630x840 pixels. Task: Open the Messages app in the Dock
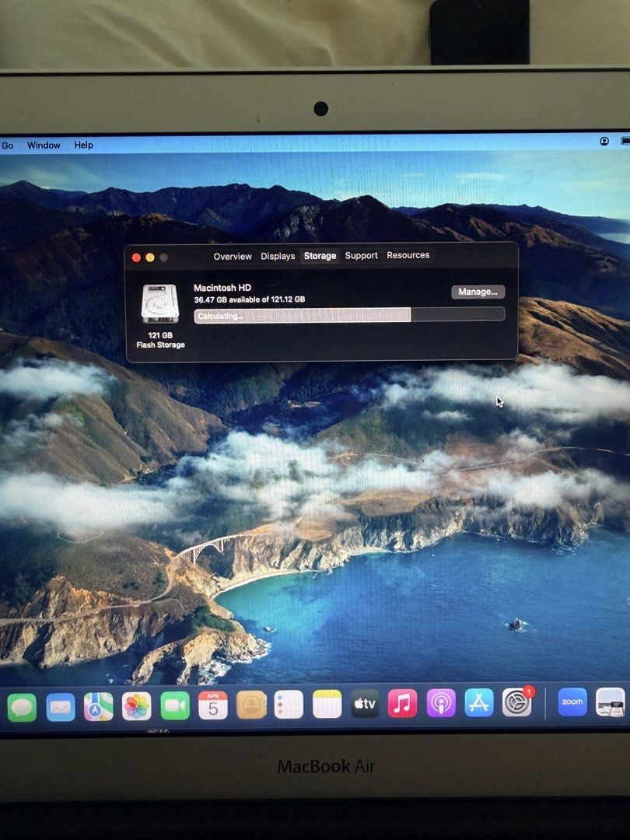[22, 707]
